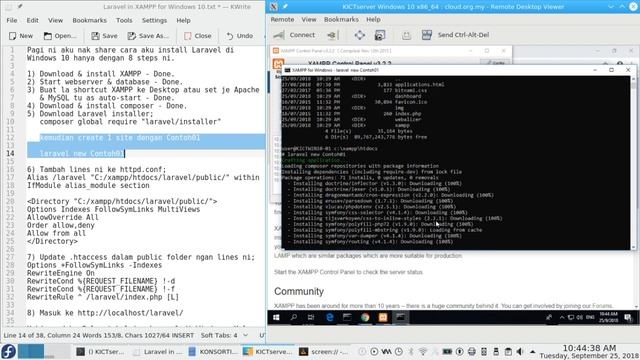The width and height of the screenshot is (640, 360).
Task: Click Windows search icon in remote taskbar
Action: pos(293,317)
